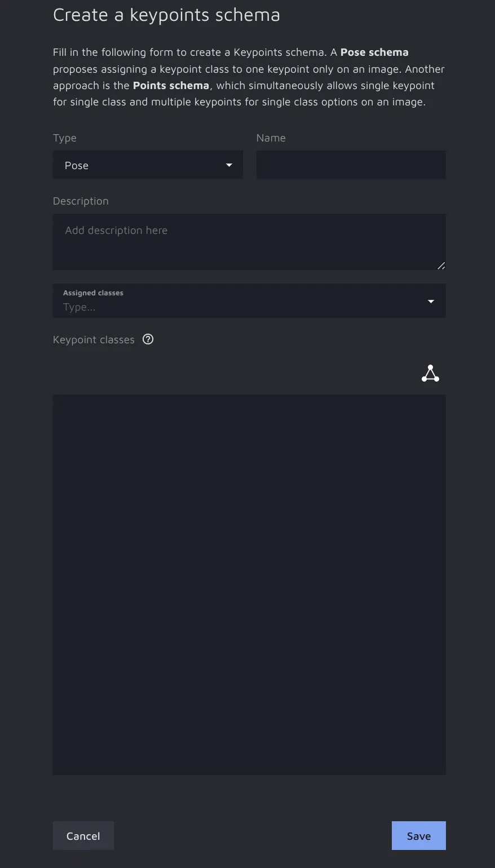
Task: Expand the Assigned classes dropdown arrow
Action: point(431,302)
